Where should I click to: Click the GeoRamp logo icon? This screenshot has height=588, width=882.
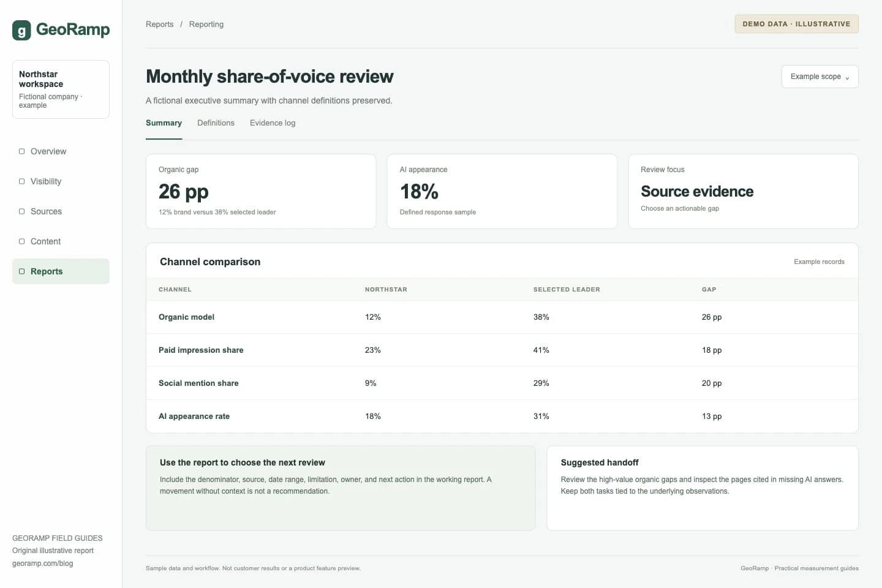point(21,30)
